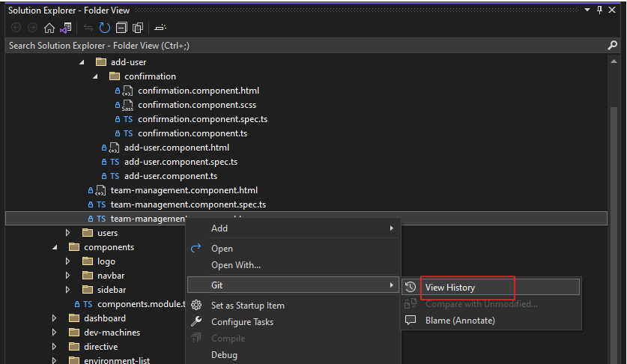Refresh the Solution Explorer folder view
The height and width of the screenshot is (364, 627).
104,28
